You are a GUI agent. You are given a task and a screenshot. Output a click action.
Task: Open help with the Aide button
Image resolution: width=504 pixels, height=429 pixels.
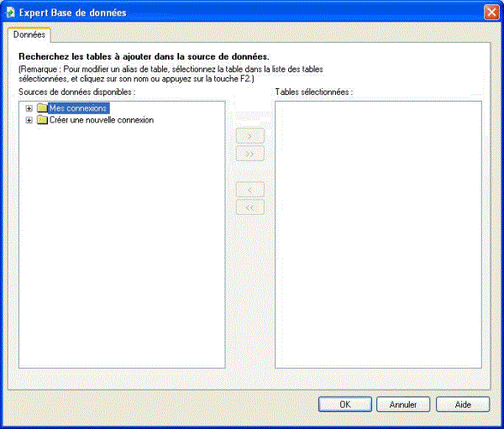[x=463, y=404]
